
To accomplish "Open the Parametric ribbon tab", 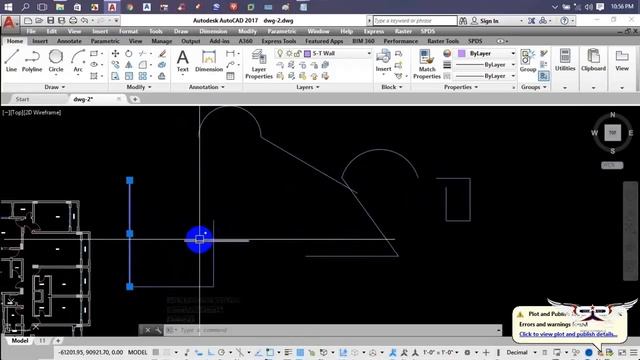I will (x=105, y=41).
